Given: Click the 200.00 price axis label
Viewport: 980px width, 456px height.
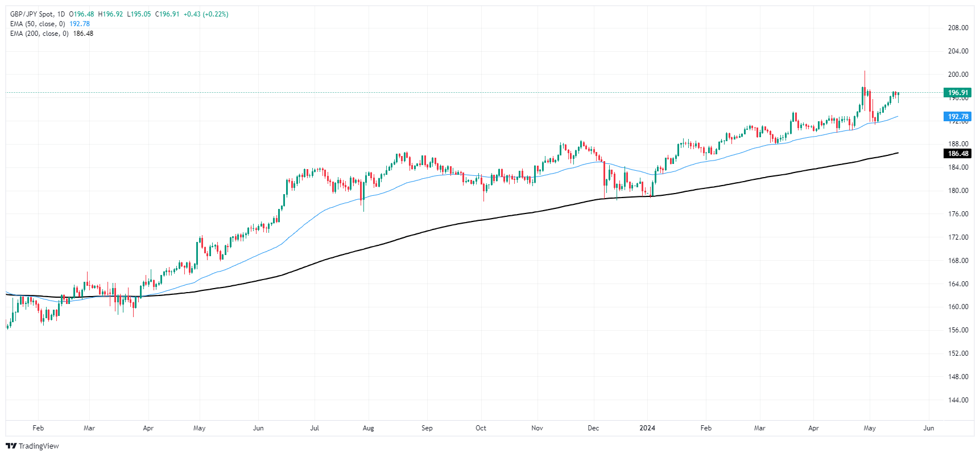Looking at the screenshot, I should [x=958, y=75].
